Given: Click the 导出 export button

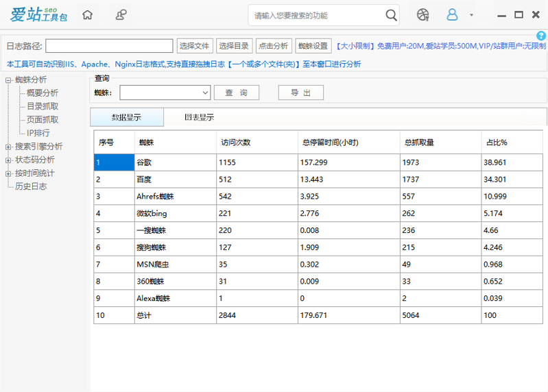Looking at the screenshot, I should [x=301, y=93].
